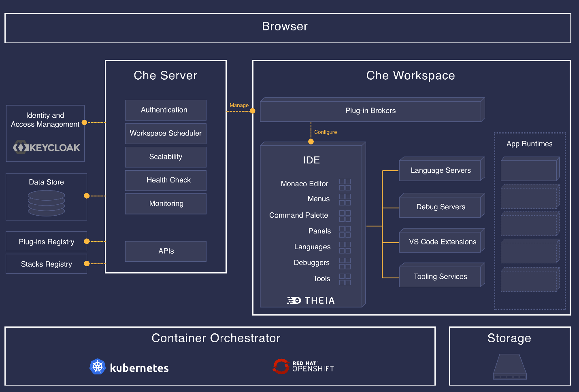Click grid icon beside Command Palette
The image size is (579, 392).
(345, 216)
